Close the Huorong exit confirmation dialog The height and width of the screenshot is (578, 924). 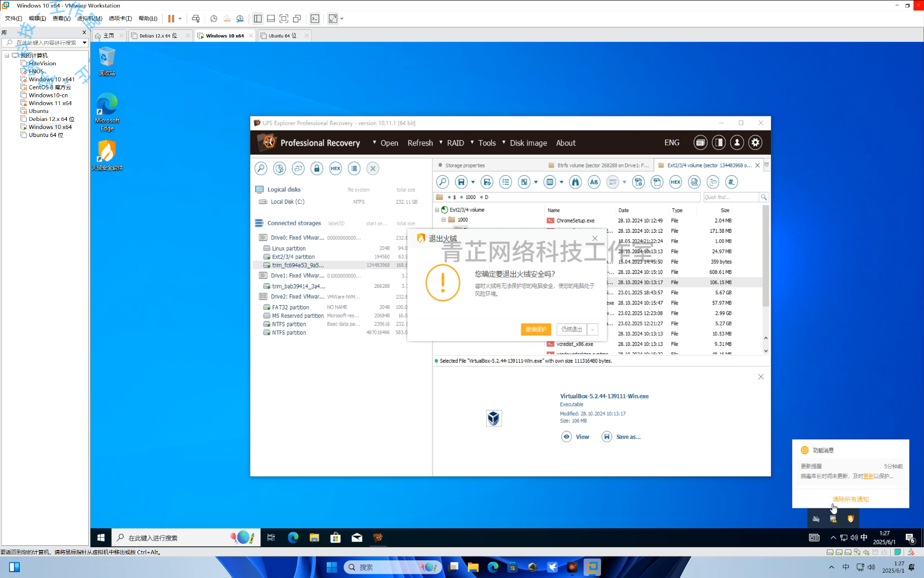[595, 238]
